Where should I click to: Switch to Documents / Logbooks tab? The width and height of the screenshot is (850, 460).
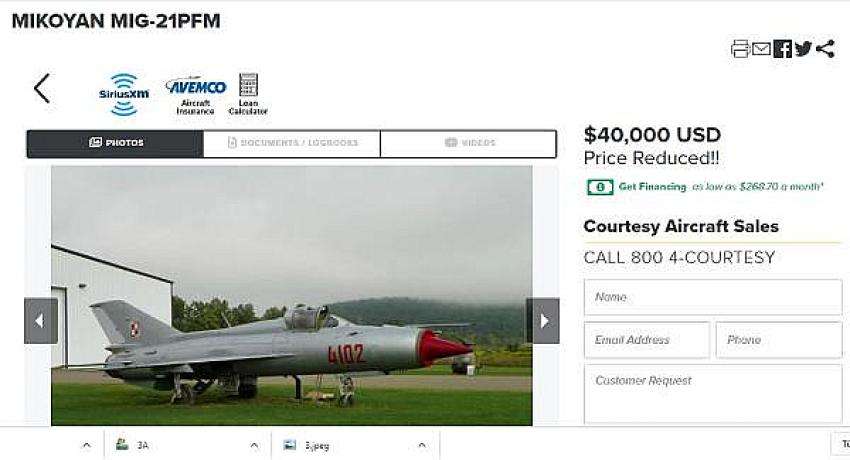292,144
